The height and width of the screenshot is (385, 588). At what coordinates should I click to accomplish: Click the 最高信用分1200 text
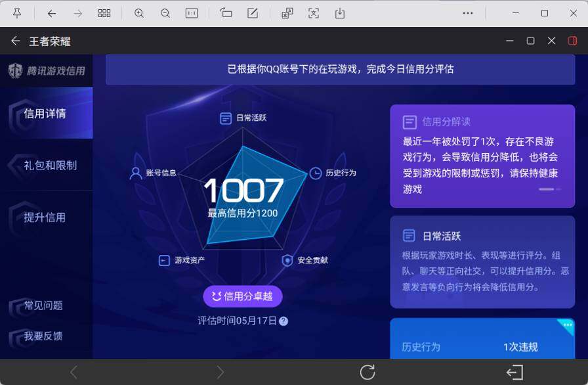click(243, 214)
